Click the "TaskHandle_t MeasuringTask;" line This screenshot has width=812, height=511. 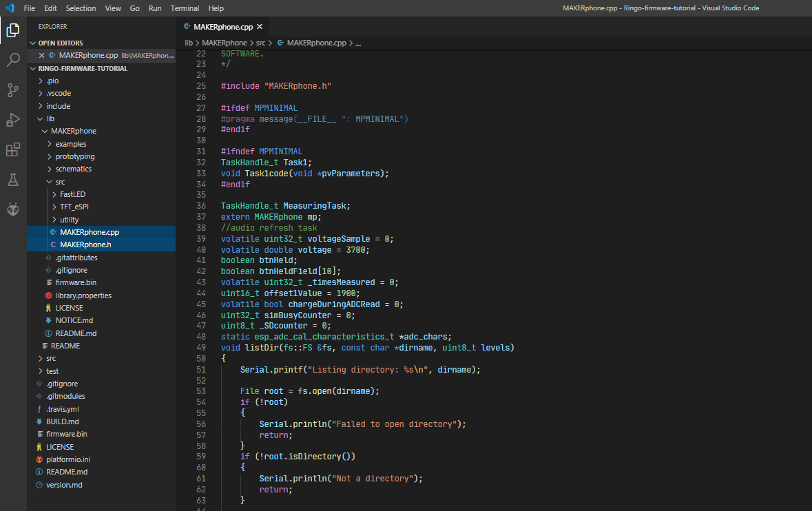[x=285, y=206]
